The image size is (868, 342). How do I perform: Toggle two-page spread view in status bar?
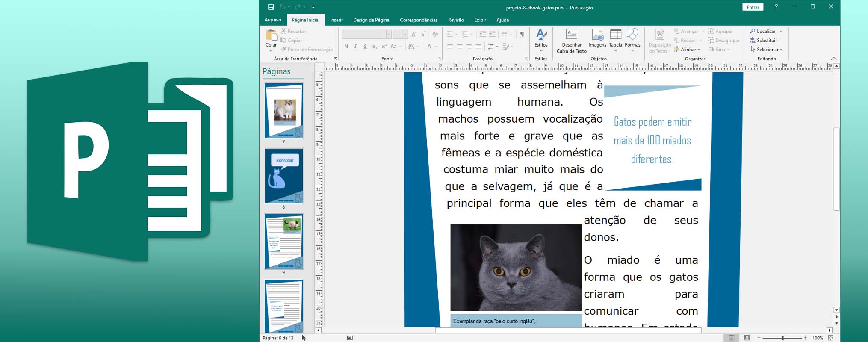747,338
